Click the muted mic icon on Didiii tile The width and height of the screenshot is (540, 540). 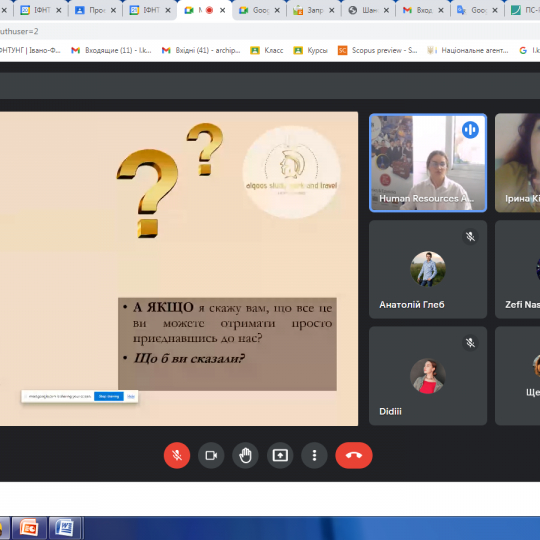click(470, 343)
